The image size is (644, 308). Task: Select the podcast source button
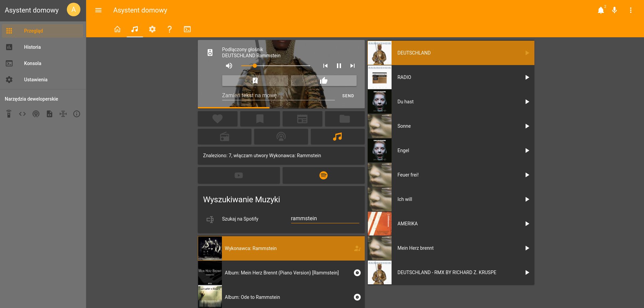click(x=281, y=137)
